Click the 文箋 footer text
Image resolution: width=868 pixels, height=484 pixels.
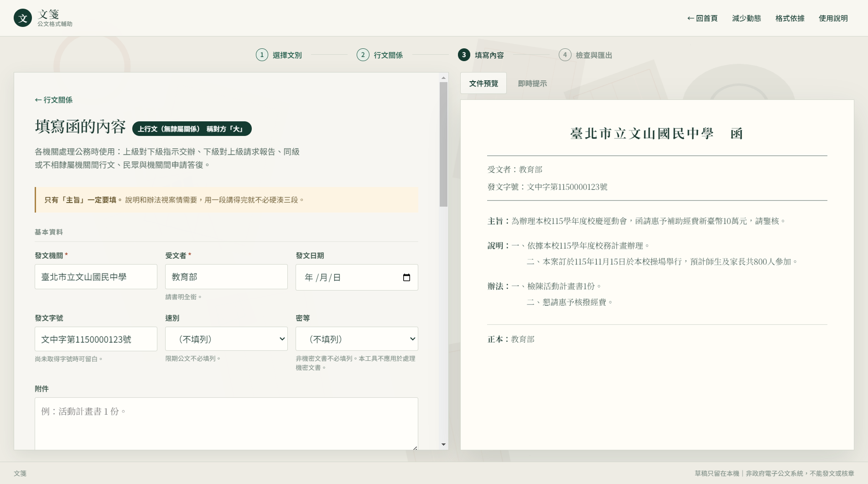(20, 474)
